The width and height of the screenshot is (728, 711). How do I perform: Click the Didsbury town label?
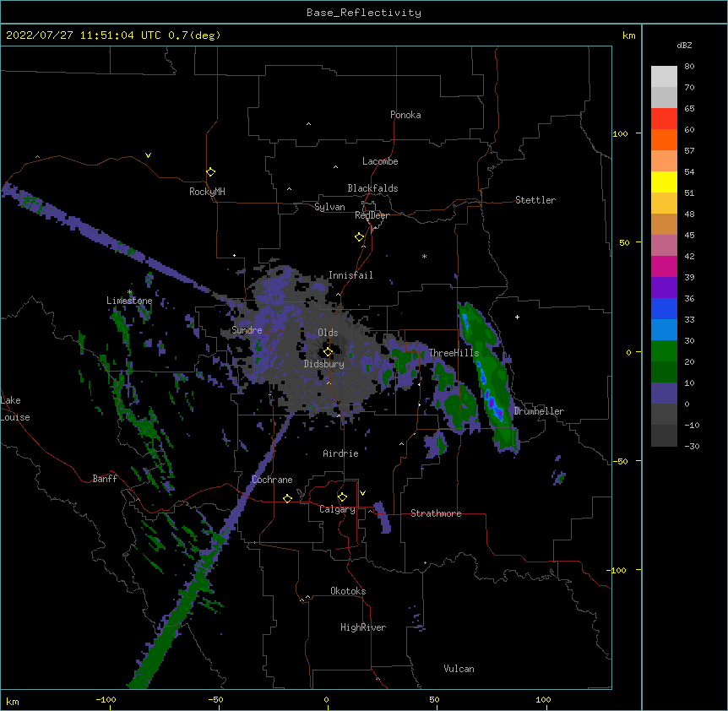324,364
